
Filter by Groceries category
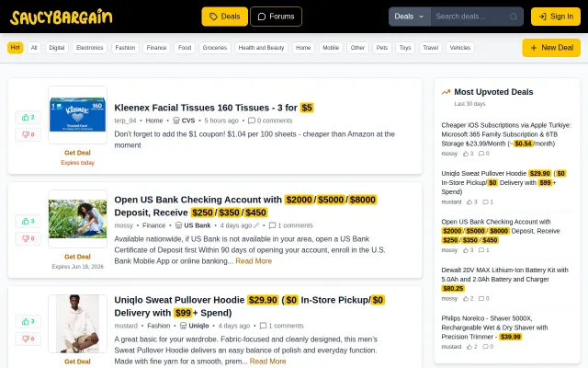click(x=215, y=48)
